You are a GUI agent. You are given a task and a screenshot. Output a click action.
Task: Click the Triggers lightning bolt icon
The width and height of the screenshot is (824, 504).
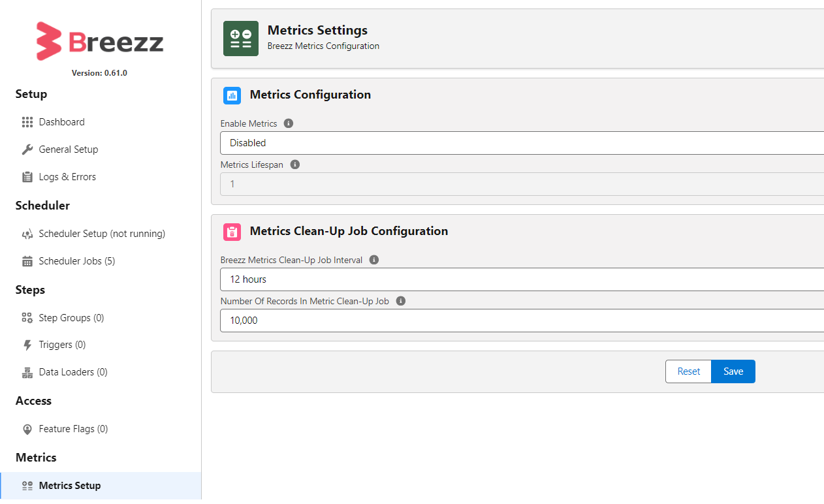27,344
